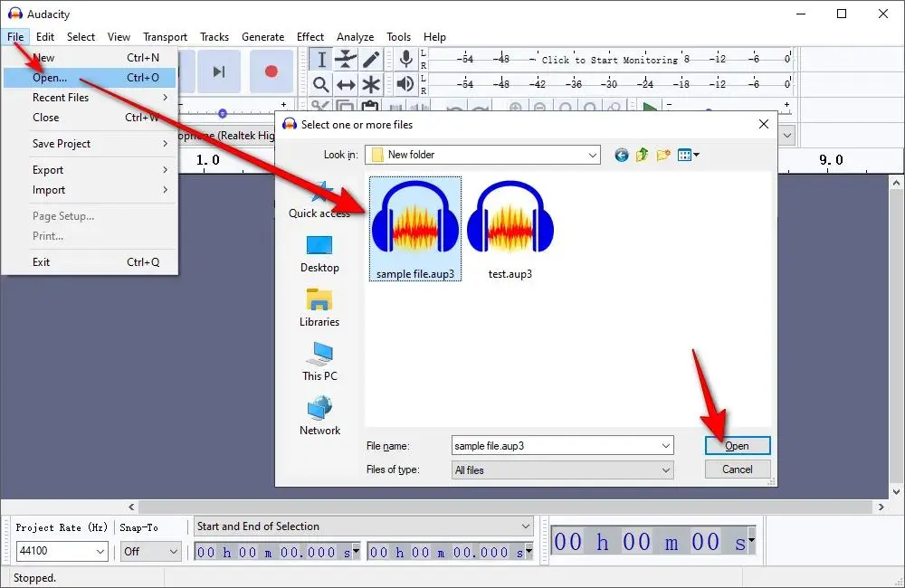Open the Analyze menu

tap(355, 37)
